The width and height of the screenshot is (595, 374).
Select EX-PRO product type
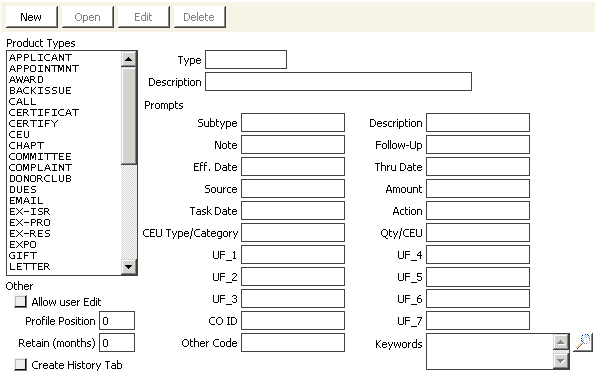30,223
